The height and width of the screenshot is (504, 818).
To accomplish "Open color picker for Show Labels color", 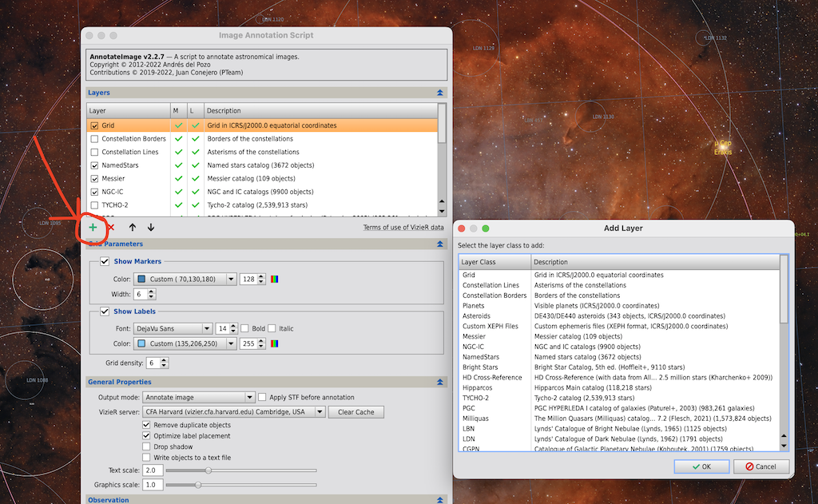I will [x=275, y=343].
